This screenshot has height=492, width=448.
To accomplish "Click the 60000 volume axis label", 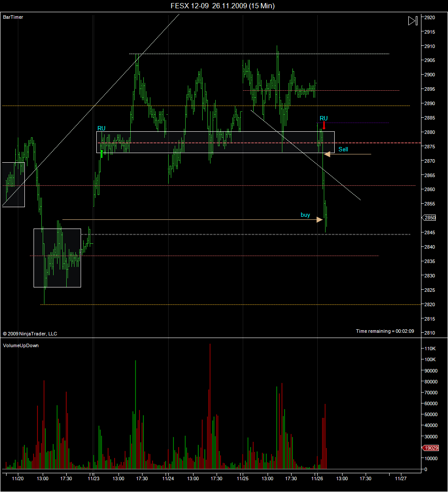I will coord(431,403).
